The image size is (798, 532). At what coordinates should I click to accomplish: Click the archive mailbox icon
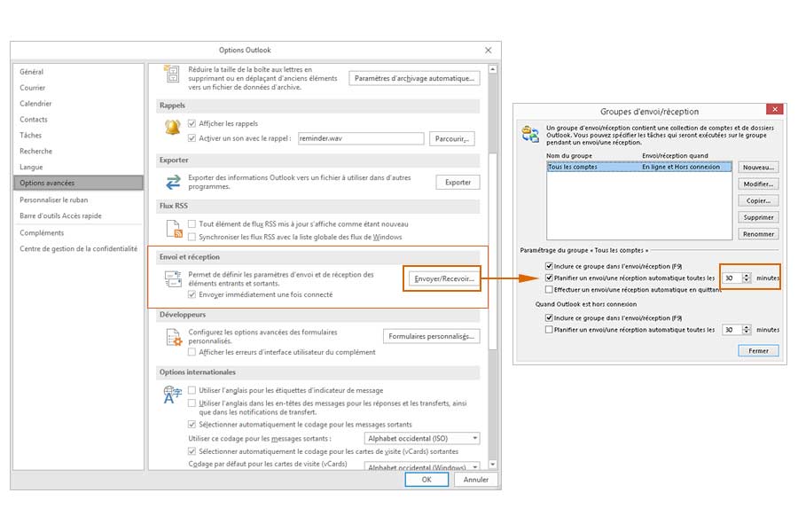tap(171, 74)
